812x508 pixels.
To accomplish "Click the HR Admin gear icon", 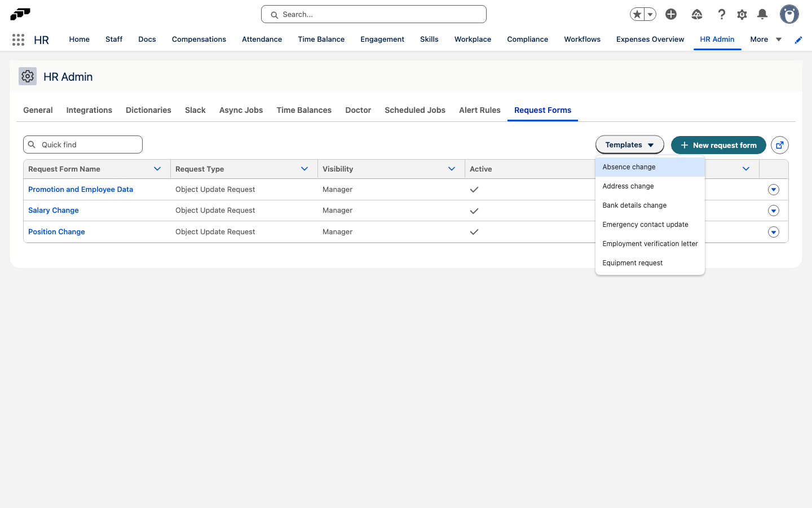I will point(28,76).
